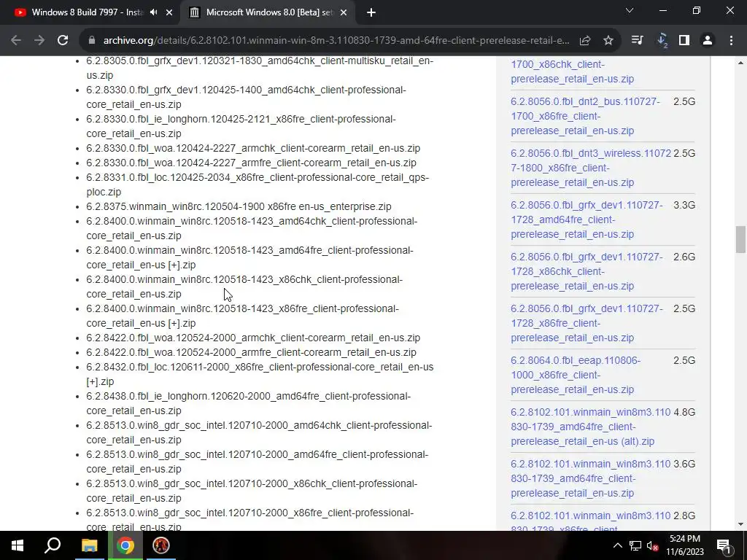Open the notification center icon
This screenshot has width=747, height=560.
pos(724,545)
